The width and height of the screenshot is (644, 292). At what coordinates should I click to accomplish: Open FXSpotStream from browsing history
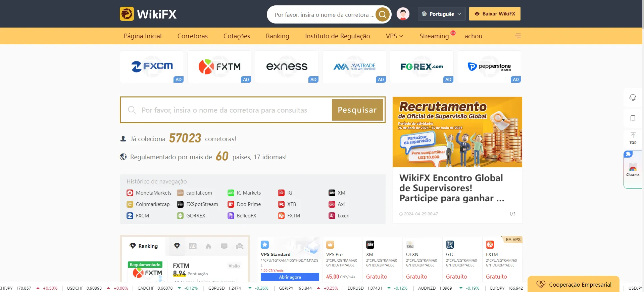[202, 204]
